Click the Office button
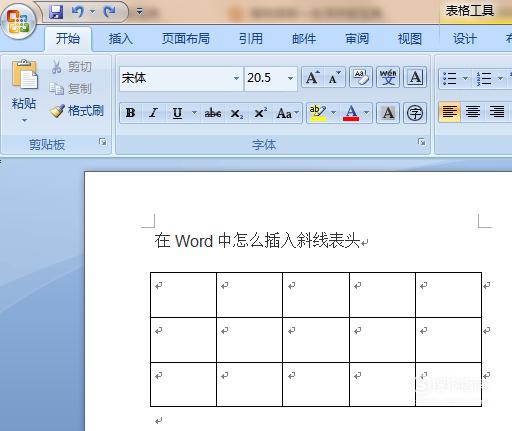512x431 pixels. click(19, 21)
